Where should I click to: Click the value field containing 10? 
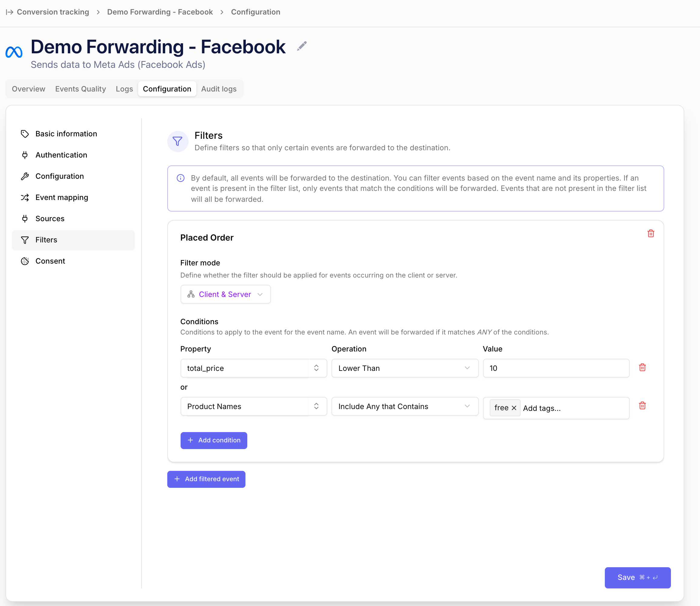coord(556,368)
